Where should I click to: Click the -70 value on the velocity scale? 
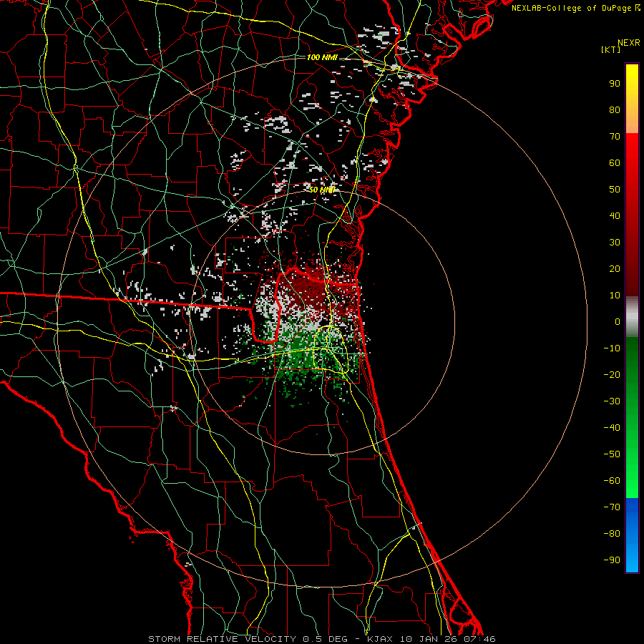(612, 507)
